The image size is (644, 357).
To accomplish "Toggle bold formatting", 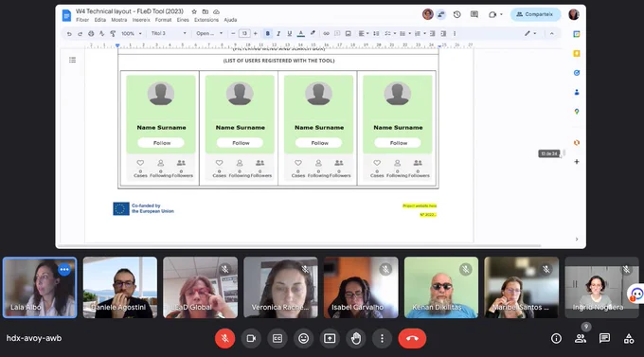I will [267, 34].
